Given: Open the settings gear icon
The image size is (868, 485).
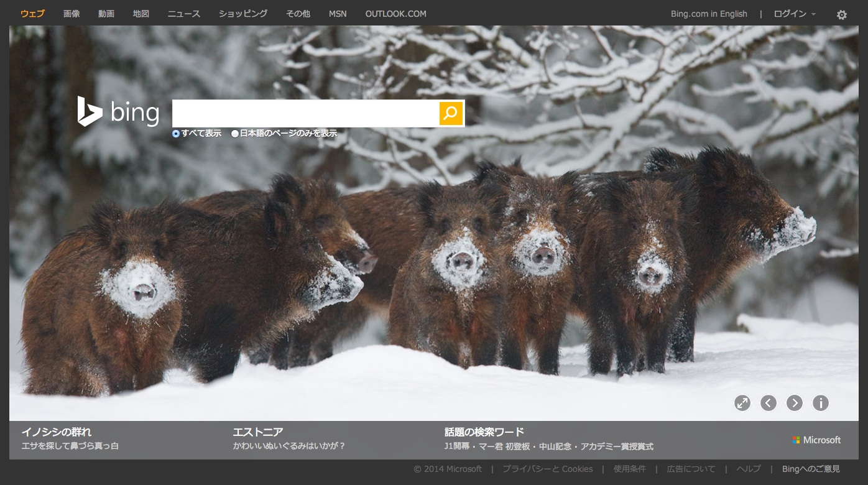Looking at the screenshot, I should [x=841, y=15].
